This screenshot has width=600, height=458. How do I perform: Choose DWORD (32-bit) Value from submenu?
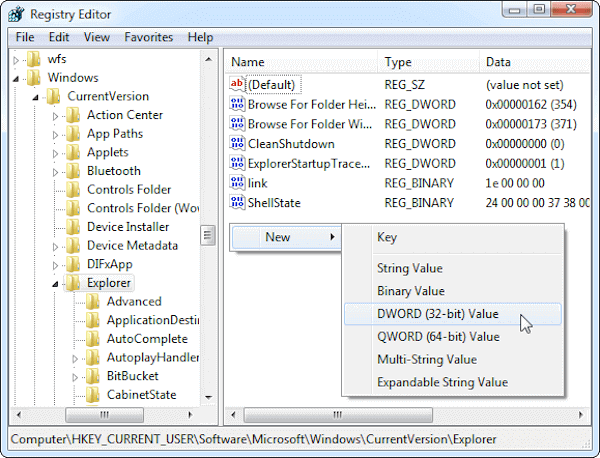(x=436, y=314)
